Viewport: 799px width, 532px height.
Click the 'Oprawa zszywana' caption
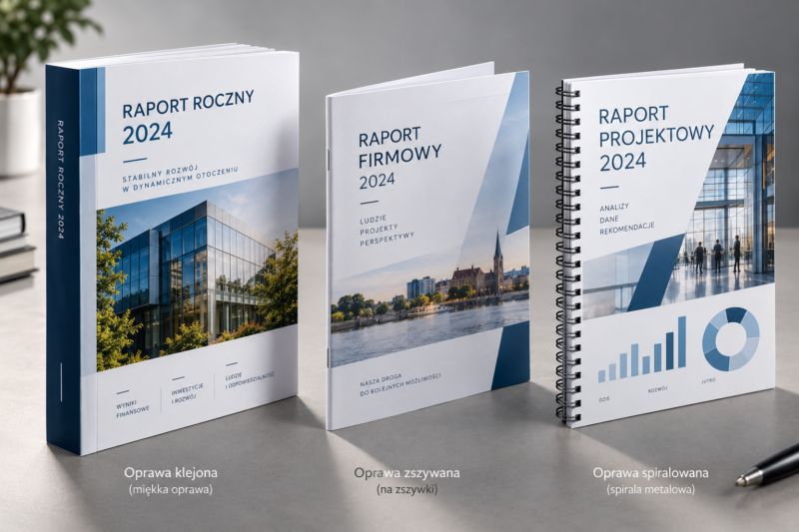(x=406, y=473)
